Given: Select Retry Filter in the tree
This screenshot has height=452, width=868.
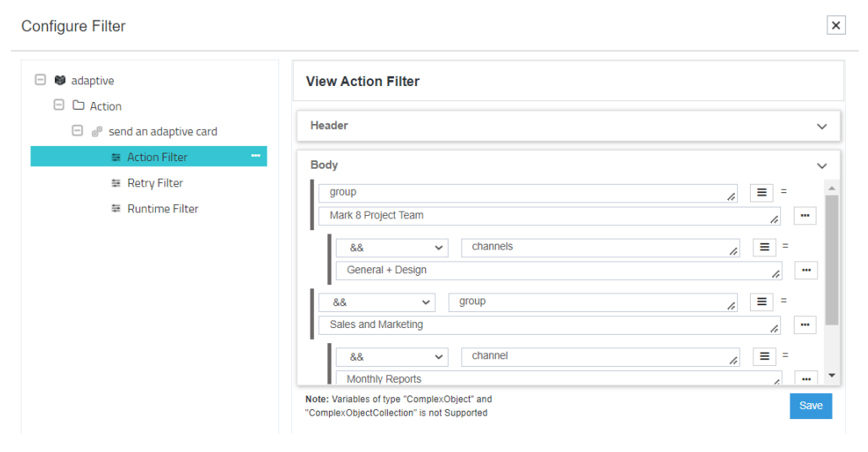Looking at the screenshot, I should (x=154, y=183).
